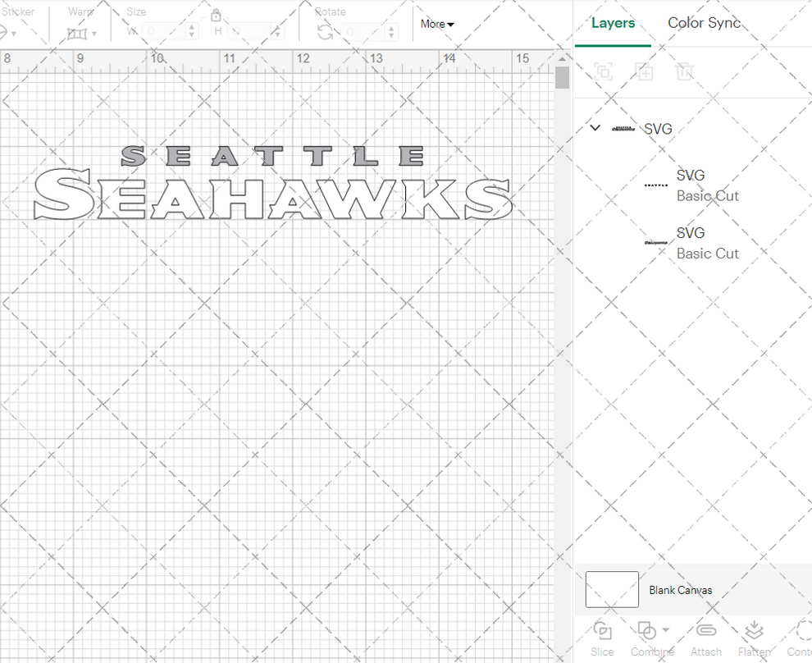Image resolution: width=812 pixels, height=663 pixels.
Task: Collapse the SVG layer group
Action: point(595,128)
